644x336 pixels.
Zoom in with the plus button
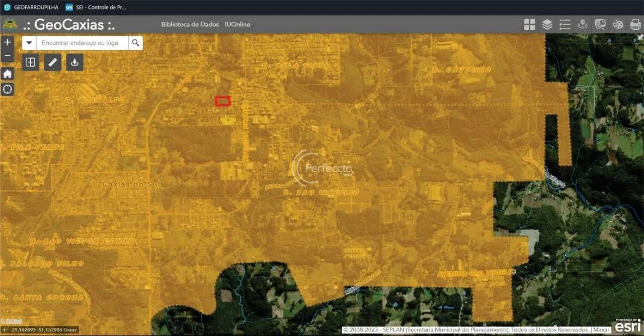click(7, 42)
